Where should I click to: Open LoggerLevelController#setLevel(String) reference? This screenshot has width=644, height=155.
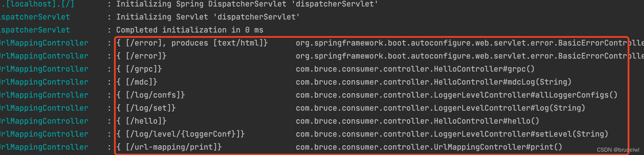point(452,134)
